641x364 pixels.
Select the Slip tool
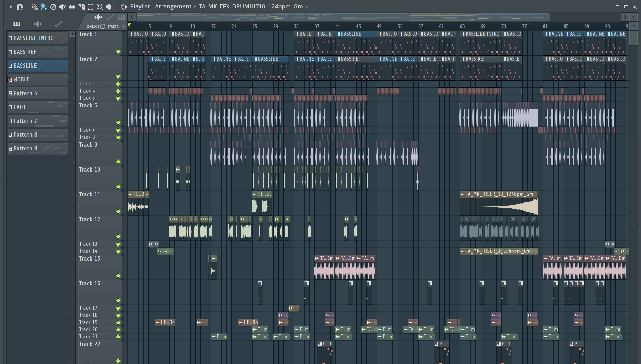pyautogui.click(x=72, y=7)
